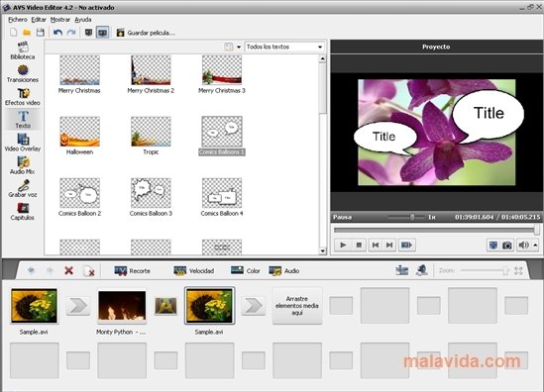544x392 pixels.
Task: Click the next scene button
Action: 406,245
